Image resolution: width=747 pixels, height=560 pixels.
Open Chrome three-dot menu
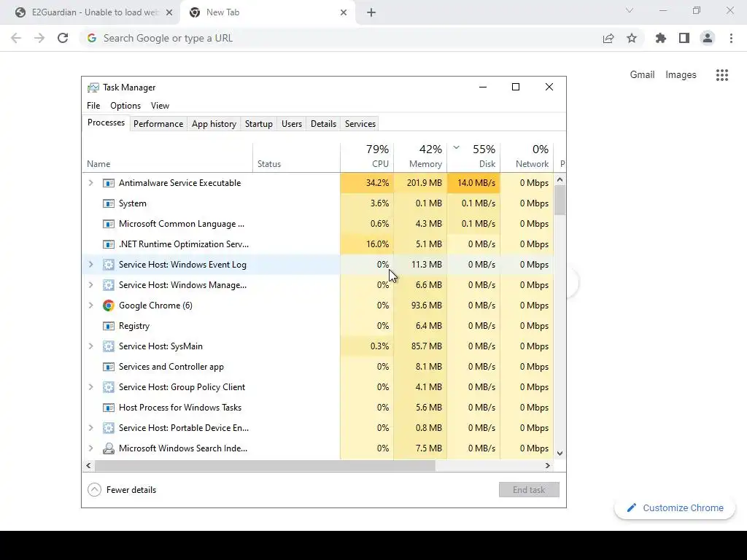point(731,38)
